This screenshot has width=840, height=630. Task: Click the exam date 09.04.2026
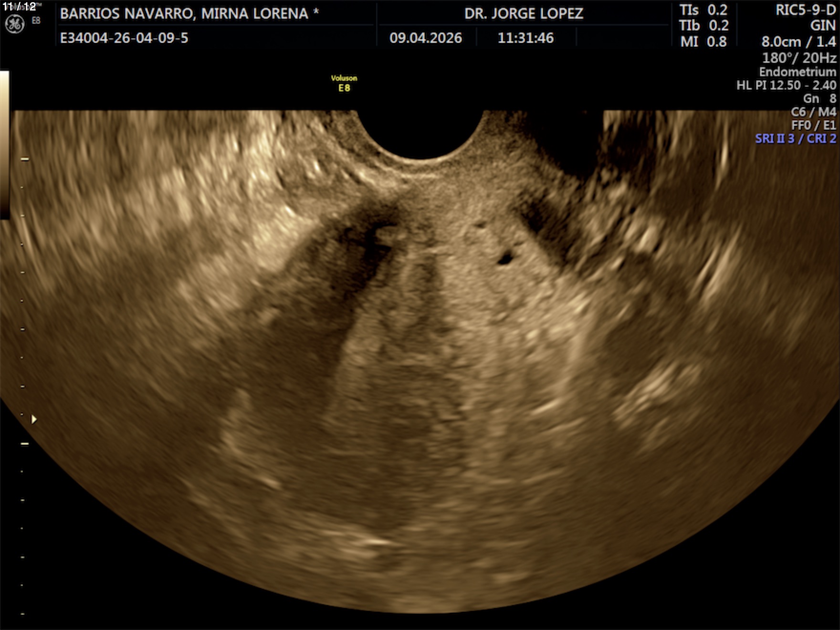426,38
